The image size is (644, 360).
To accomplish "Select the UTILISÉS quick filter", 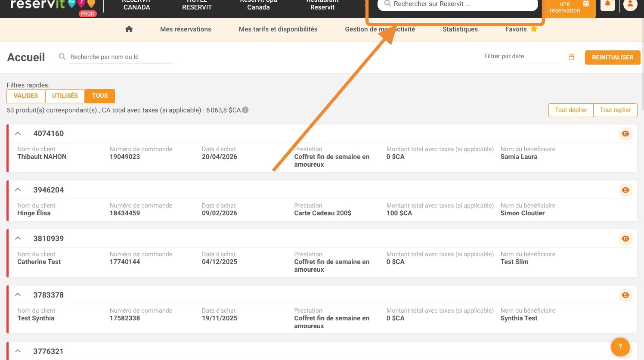I will (x=65, y=96).
